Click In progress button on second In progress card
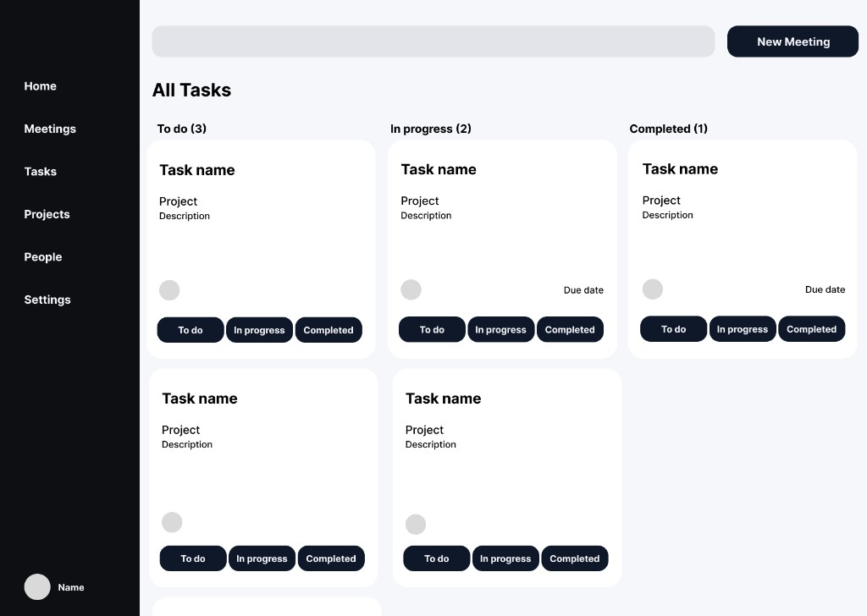The height and width of the screenshot is (616, 867). pos(505,558)
